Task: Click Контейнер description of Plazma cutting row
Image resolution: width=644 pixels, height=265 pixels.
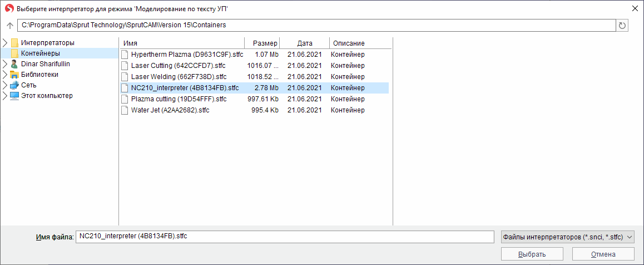Action: pos(348,100)
